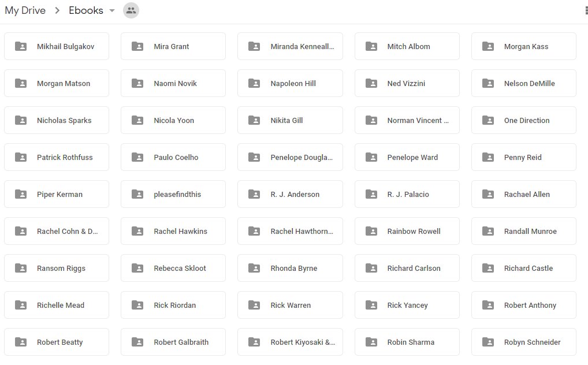588x365 pixels.
Task: Select the Robert Kiyosaki &... folder name
Action: 303,342
